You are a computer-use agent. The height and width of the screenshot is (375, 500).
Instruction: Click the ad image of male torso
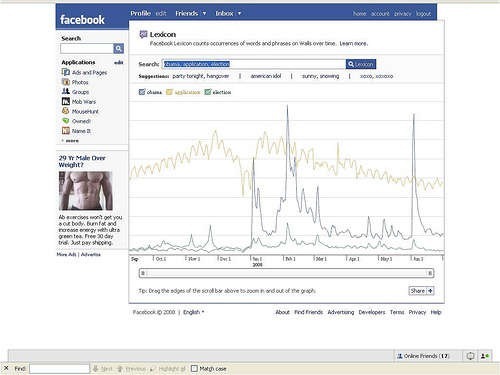click(x=86, y=191)
